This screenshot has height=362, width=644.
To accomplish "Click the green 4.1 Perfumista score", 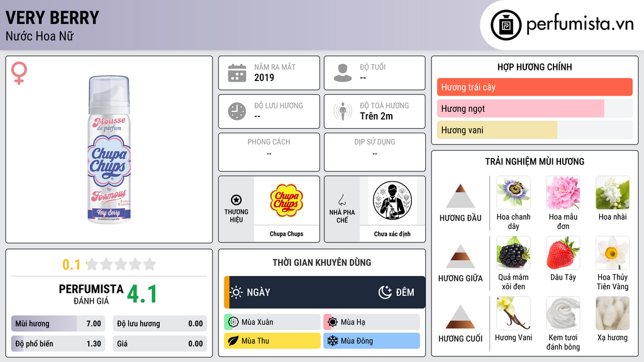I will click(142, 294).
